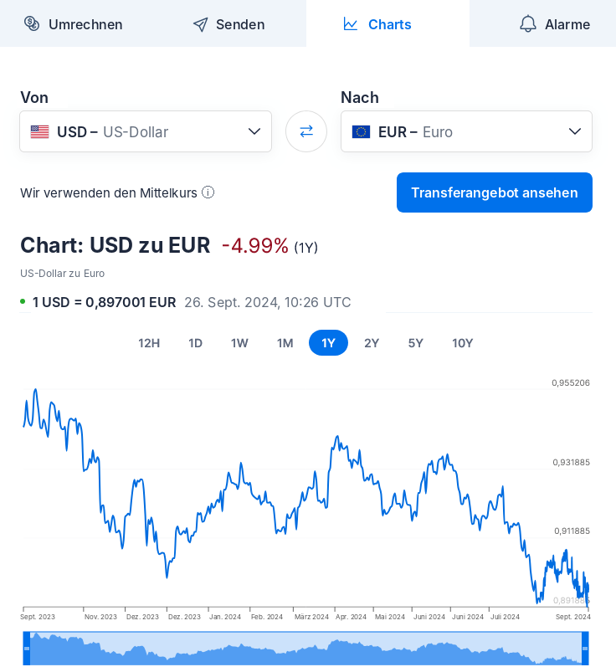Click the swap currencies arrows icon

click(306, 131)
